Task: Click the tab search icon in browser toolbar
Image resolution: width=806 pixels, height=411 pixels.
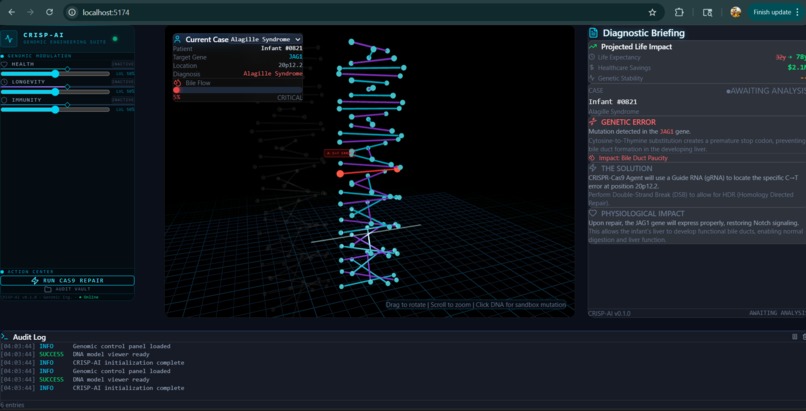Action: [x=707, y=12]
